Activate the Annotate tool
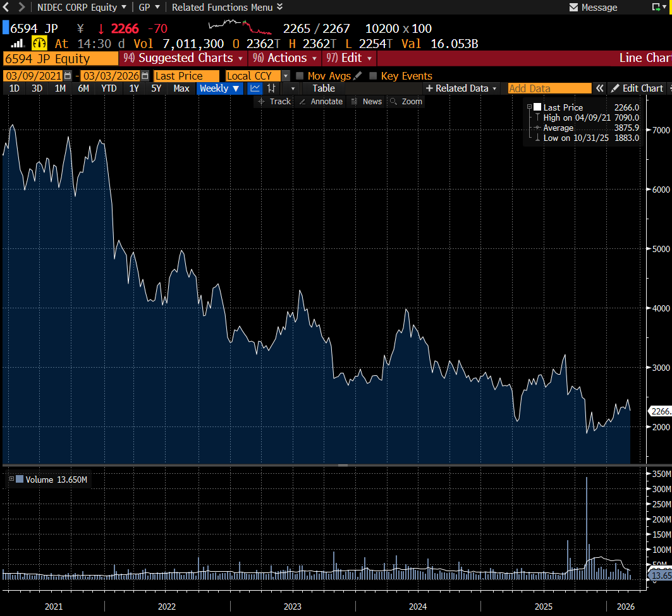Viewport: 672px width, 616px height. point(321,102)
